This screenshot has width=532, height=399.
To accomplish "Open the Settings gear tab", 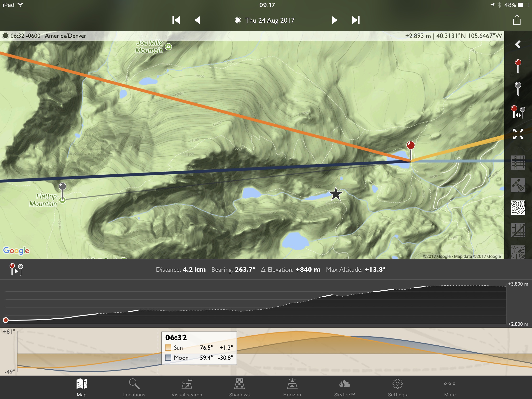I will (397, 388).
